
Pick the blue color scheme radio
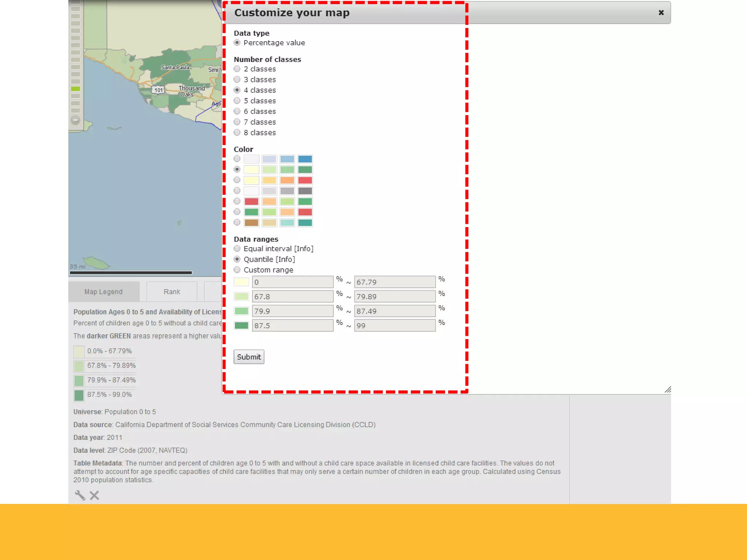click(237, 159)
